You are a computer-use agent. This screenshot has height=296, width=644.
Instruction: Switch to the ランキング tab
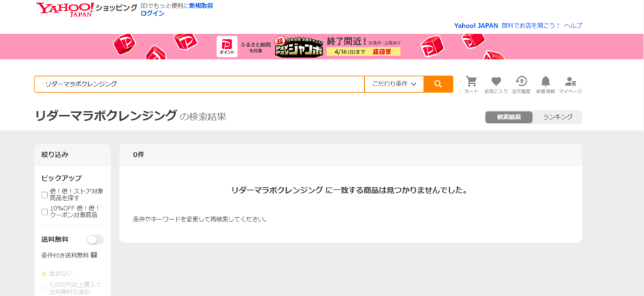[x=557, y=117]
